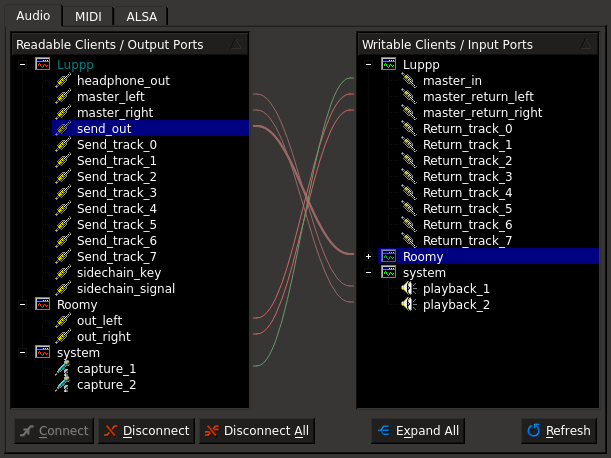
Task: Expand the Roomy client in Input Ports
Action: pyautogui.click(x=368, y=256)
